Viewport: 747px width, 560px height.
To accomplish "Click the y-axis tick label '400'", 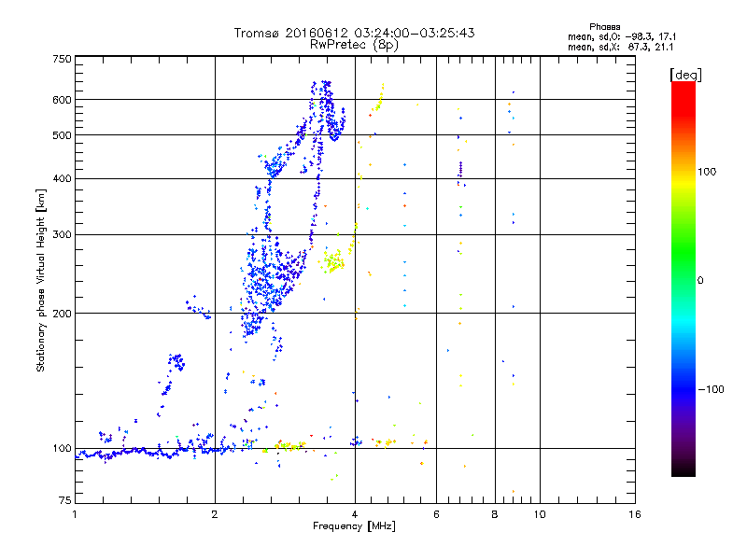I will point(62,178).
